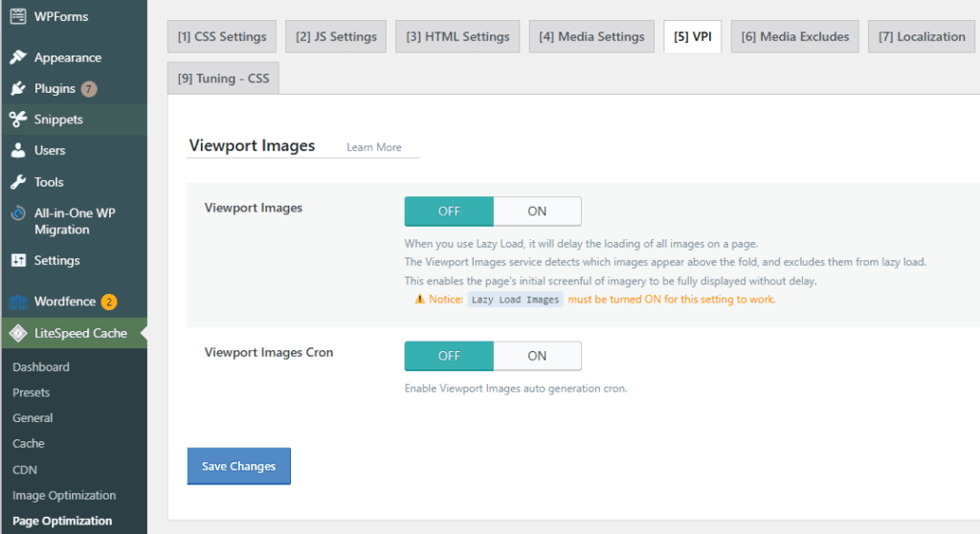Click the WPForms sidebar icon
This screenshot has height=534, width=980.
coord(18,15)
